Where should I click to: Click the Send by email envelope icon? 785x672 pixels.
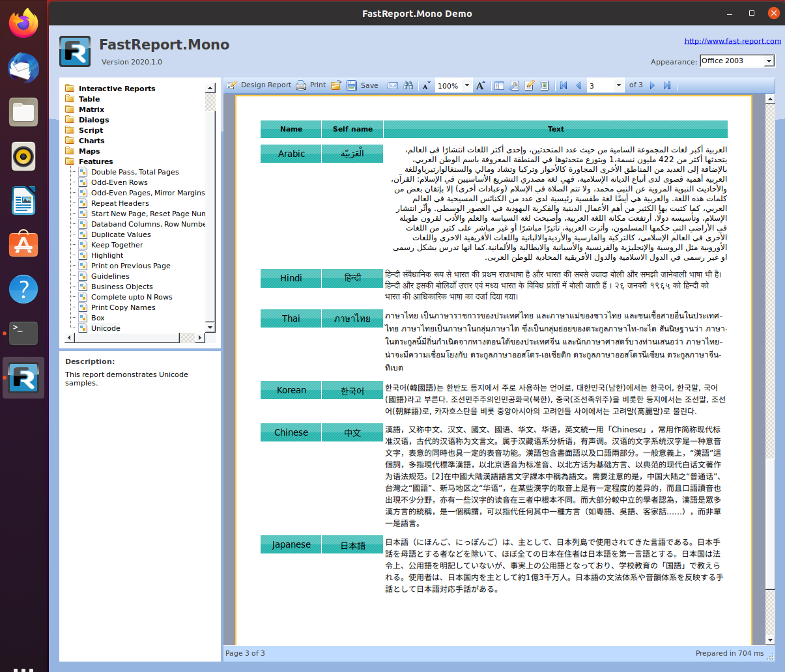coord(393,85)
